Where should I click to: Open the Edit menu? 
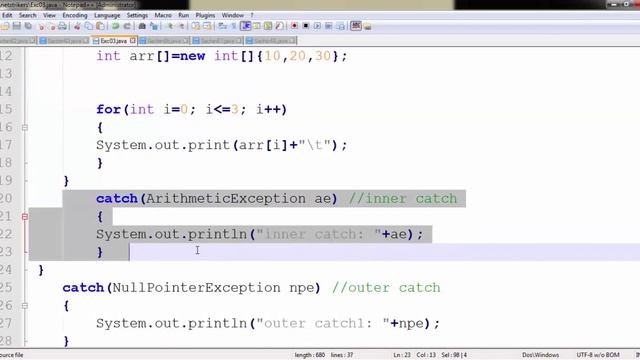point(7,15)
